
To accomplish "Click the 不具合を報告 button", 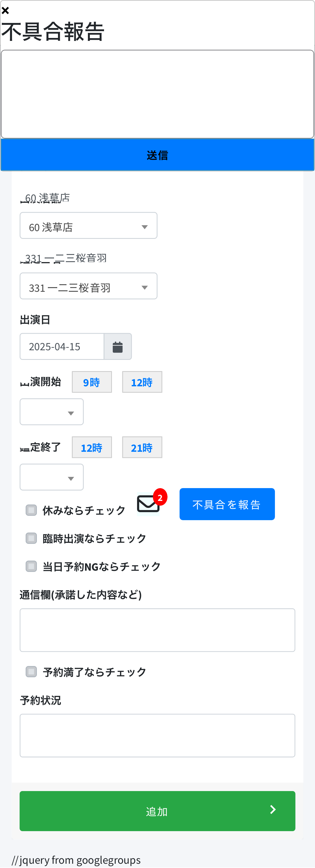I will click(227, 504).
